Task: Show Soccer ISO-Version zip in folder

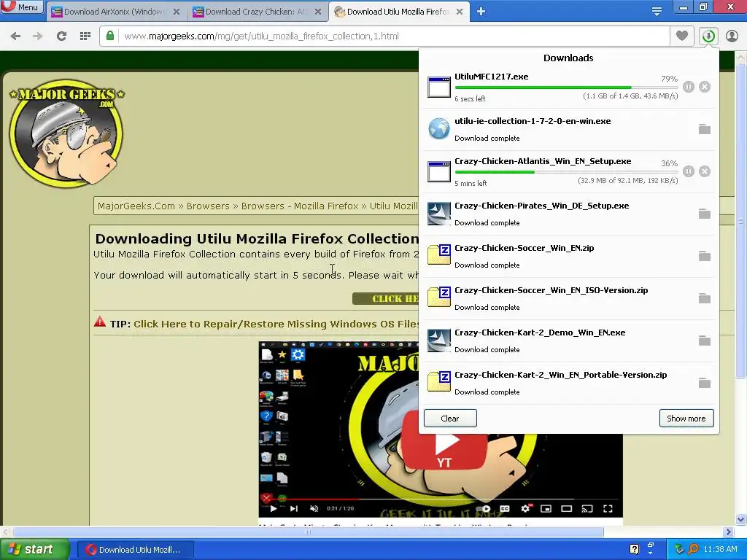Action: [x=705, y=298]
